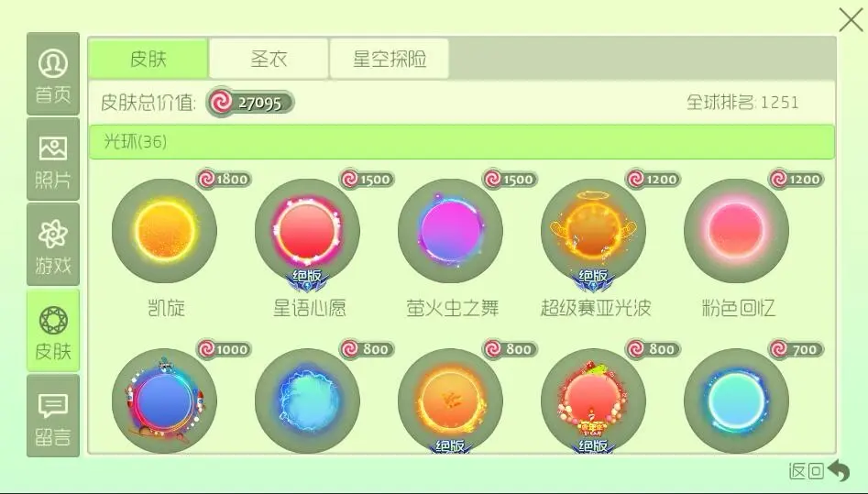Close the skin panel with X

(851, 20)
